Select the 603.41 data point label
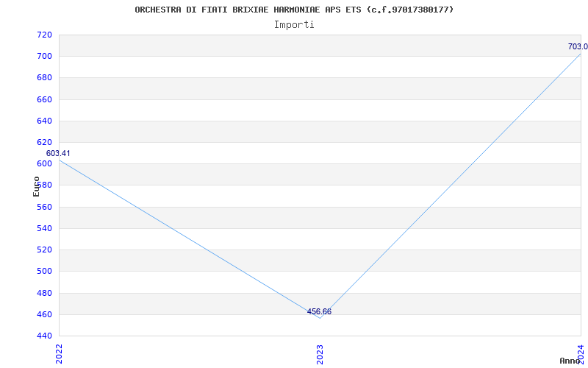 (x=58, y=154)
